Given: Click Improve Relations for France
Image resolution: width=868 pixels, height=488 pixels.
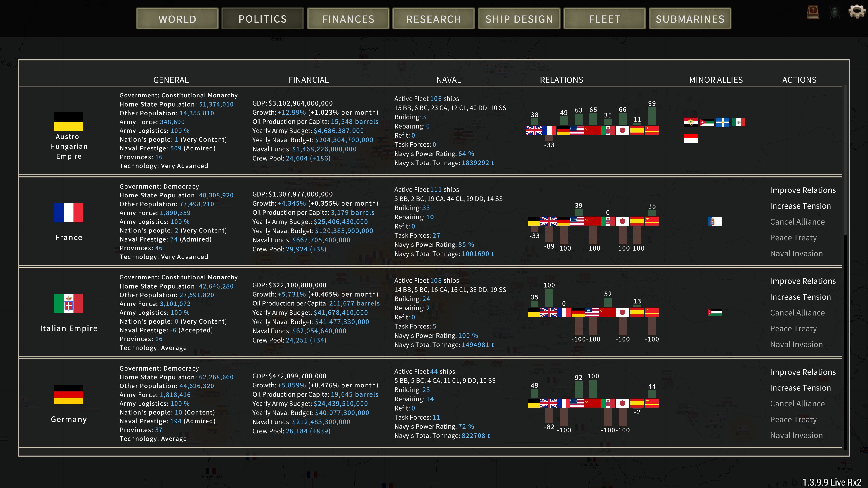Looking at the screenshot, I should [803, 190].
